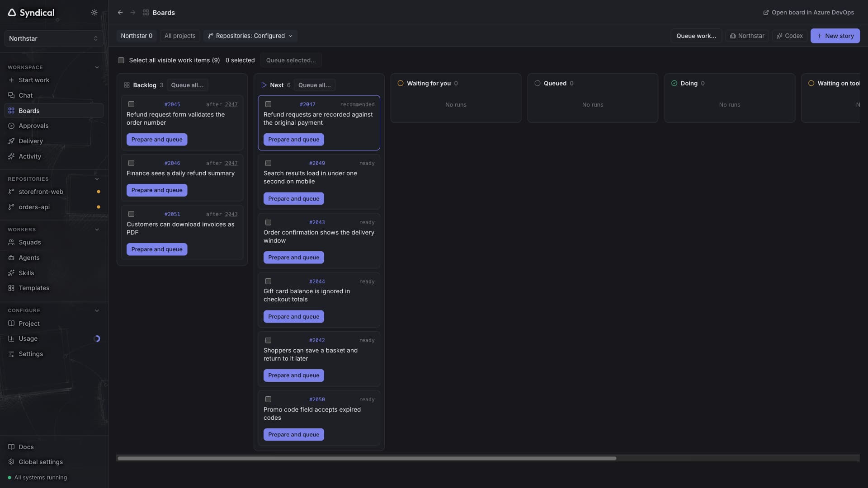Click the Delivery rocket icon
This screenshot has height=488, width=868.
coord(11,141)
